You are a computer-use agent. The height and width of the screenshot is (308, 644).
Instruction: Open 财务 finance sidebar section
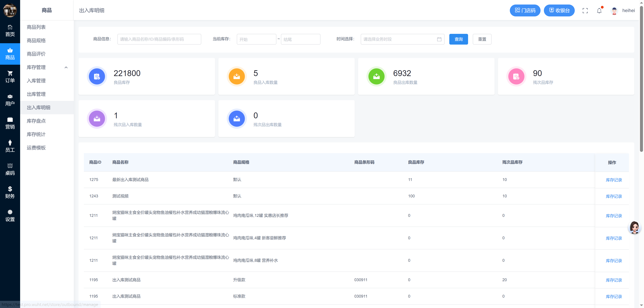pos(10,192)
